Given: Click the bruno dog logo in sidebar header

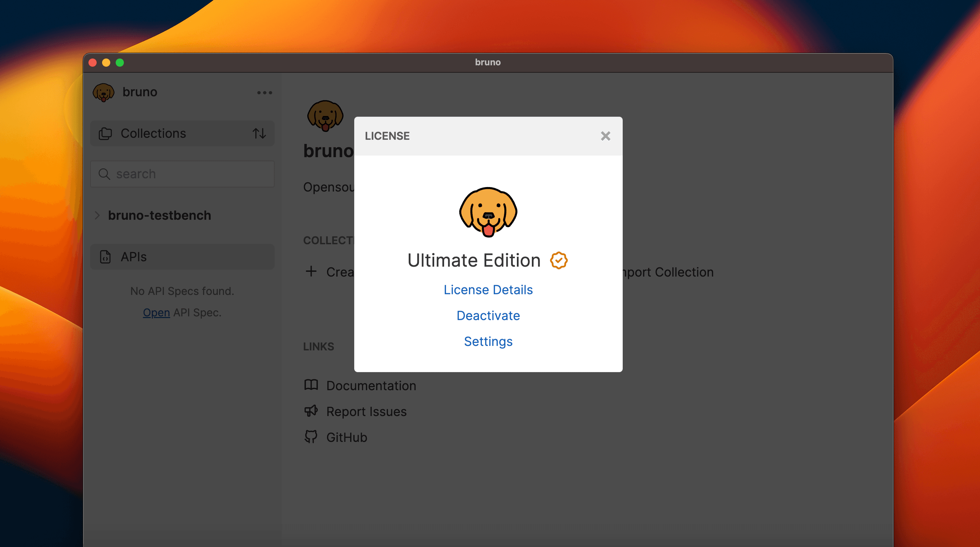Looking at the screenshot, I should coord(103,93).
